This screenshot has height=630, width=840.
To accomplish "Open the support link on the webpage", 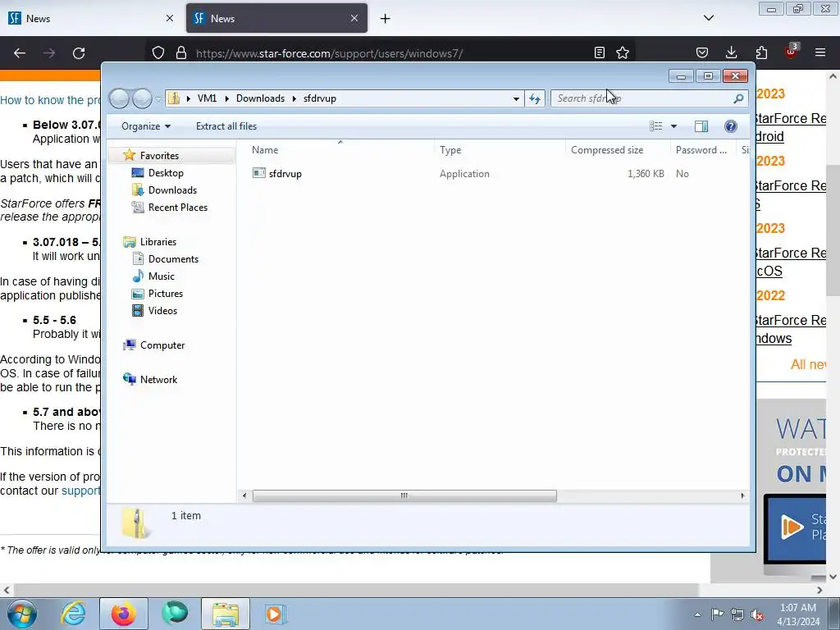I will click(80, 491).
